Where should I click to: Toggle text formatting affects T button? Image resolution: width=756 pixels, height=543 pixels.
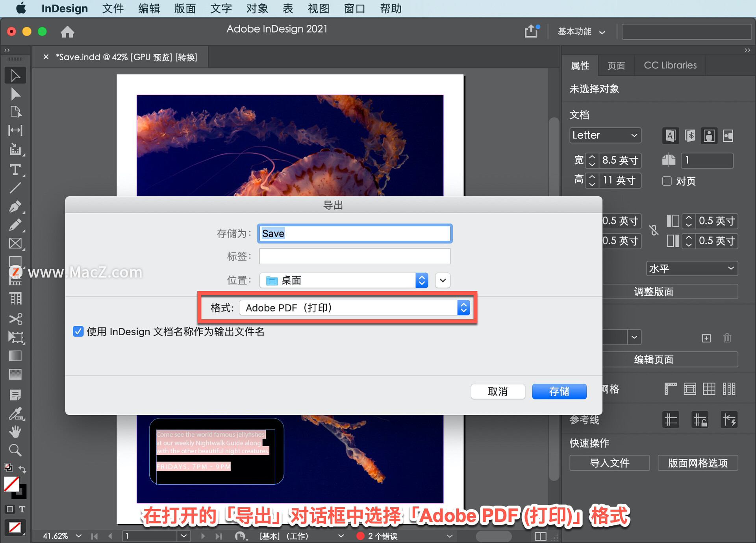pyautogui.click(x=22, y=509)
